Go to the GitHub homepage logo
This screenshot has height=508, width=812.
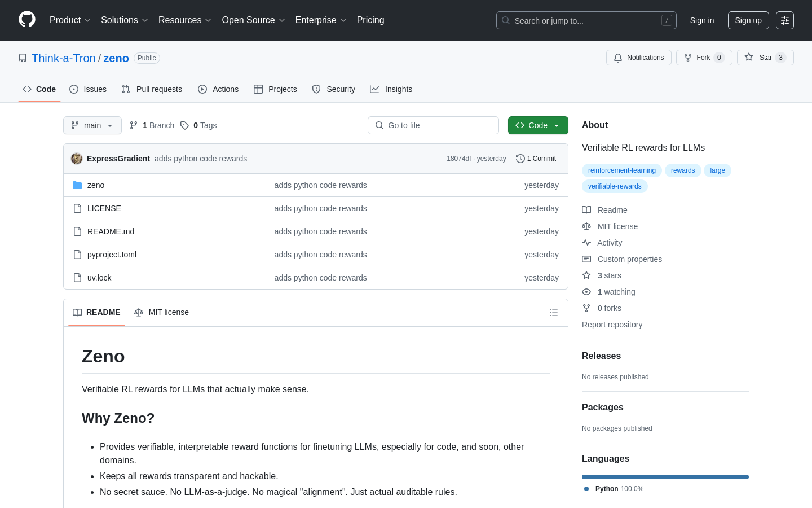(x=27, y=20)
